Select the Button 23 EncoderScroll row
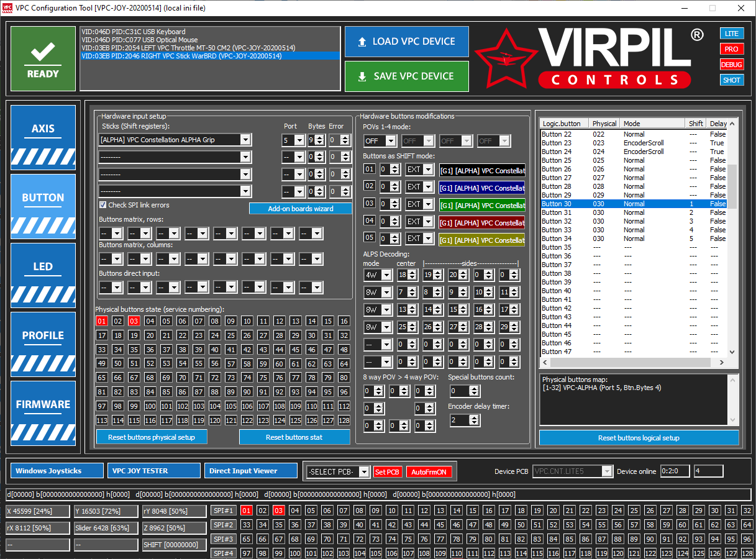Viewport: 756px width, 559px height. pos(633,143)
